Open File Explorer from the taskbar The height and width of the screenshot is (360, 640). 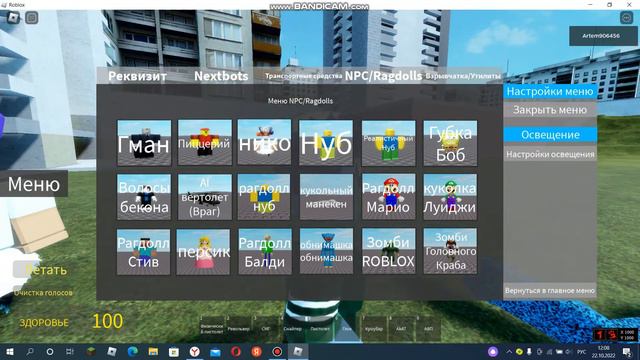pyautogui.click(x=153, y=351)
